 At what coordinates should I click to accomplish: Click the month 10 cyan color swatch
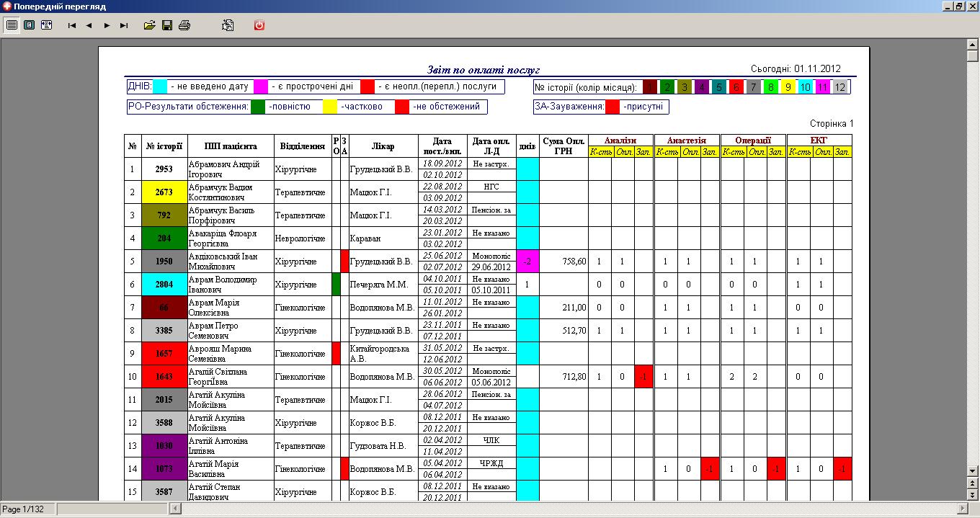[806, 87]
